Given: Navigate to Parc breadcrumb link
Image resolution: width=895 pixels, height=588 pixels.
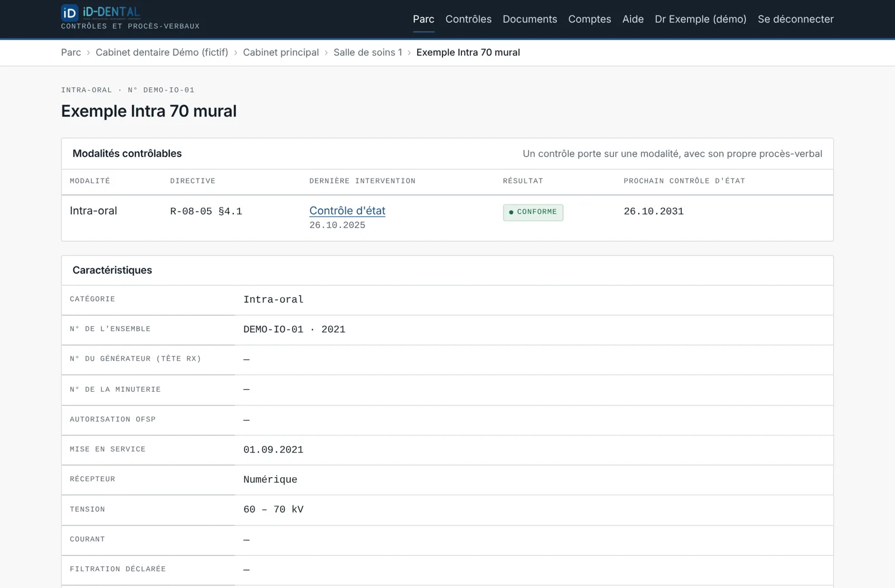Looking at the screenshot, I should (71, 52).
